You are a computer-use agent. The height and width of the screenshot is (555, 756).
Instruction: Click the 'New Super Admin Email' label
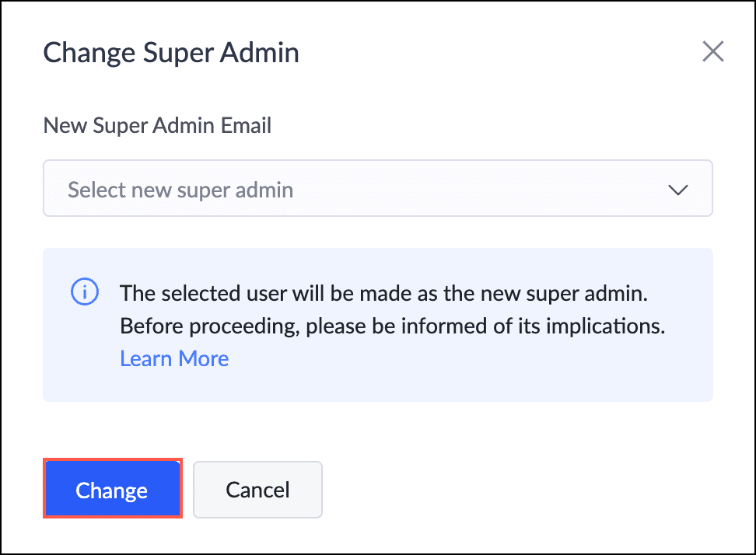coord(157,126)
